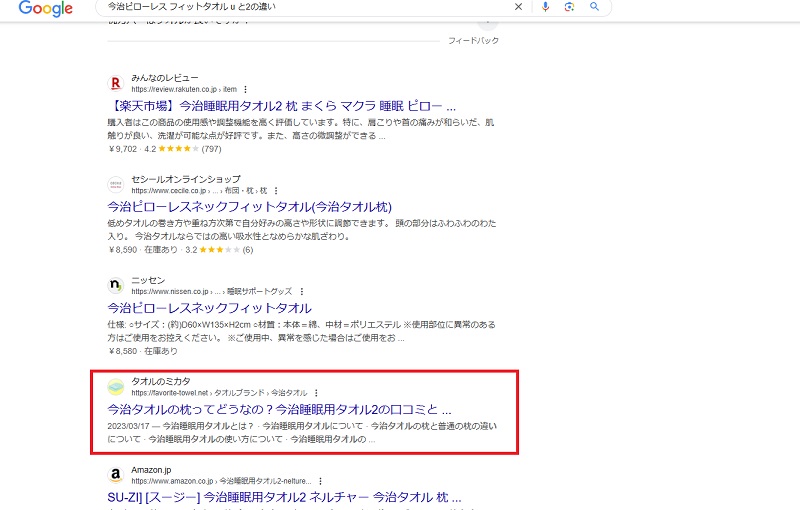Click the Rakuten favicon for みんなのレビュー
This screenshot has width=800, height=510.
(x=116, y=83)
